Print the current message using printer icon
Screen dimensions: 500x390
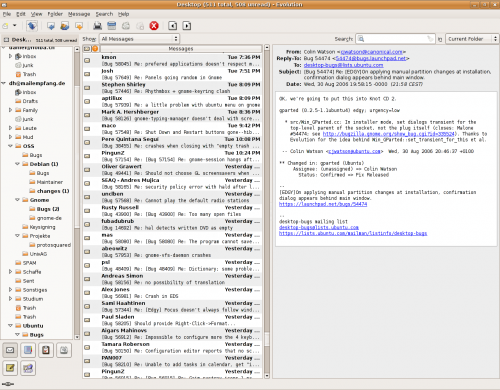tap(98, 26)
